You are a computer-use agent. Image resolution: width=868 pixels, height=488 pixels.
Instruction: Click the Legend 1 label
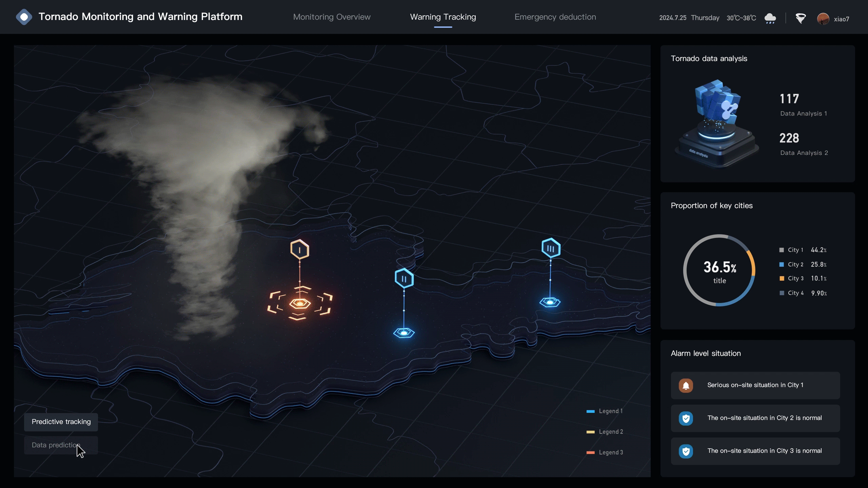click(611, 411)
